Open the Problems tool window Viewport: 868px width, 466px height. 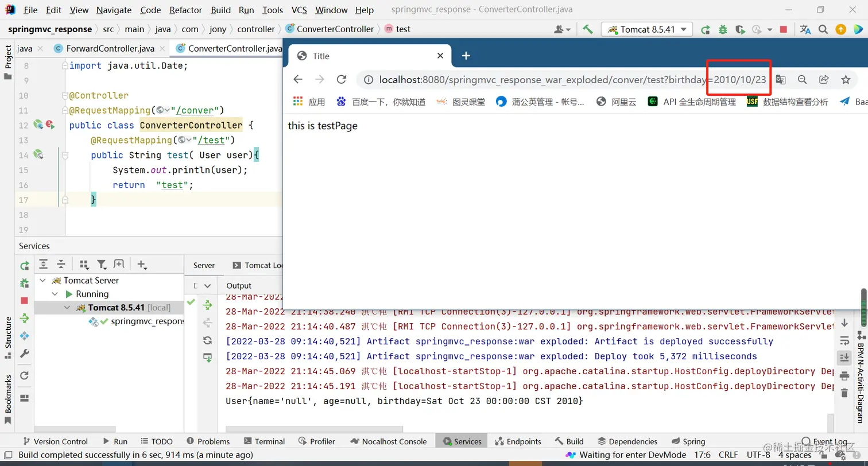pyautogui.click(x=207, y=441)
